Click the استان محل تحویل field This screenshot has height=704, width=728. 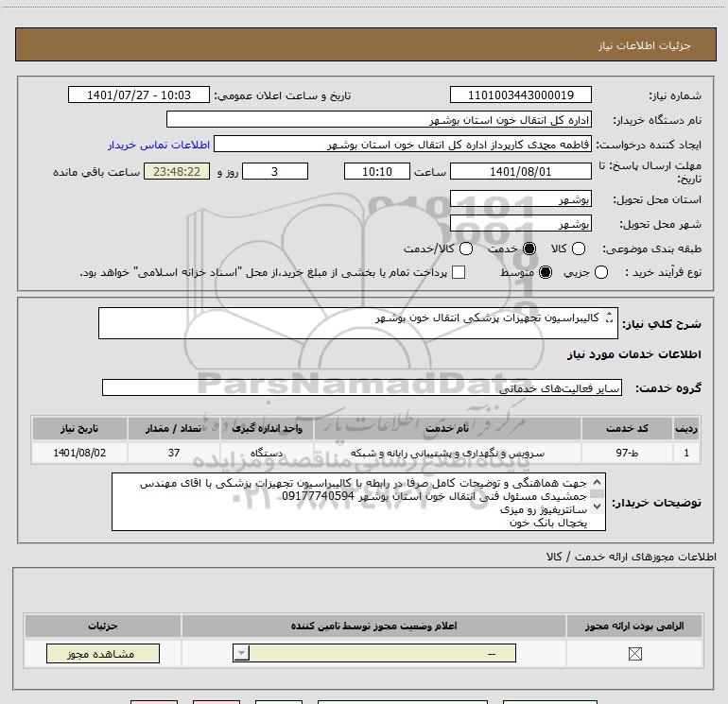click(520, 198)
